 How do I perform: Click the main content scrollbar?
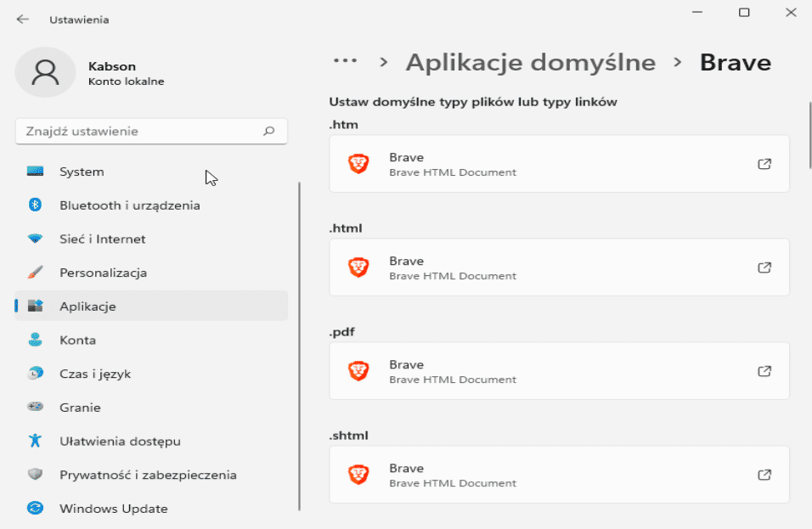point(810,136)
